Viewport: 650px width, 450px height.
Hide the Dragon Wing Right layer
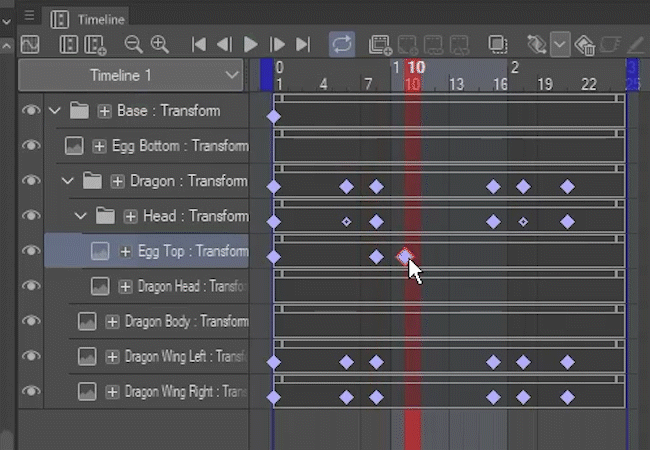pos(31,391)
